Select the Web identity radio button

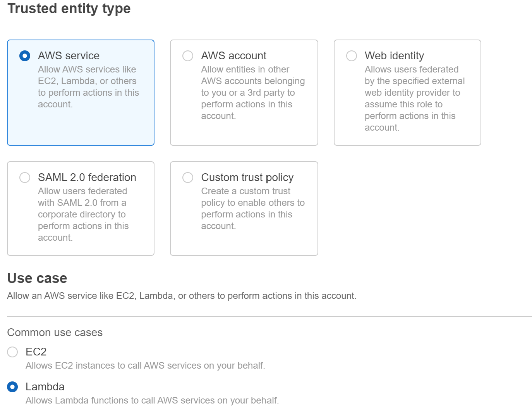tap(352, 56)
